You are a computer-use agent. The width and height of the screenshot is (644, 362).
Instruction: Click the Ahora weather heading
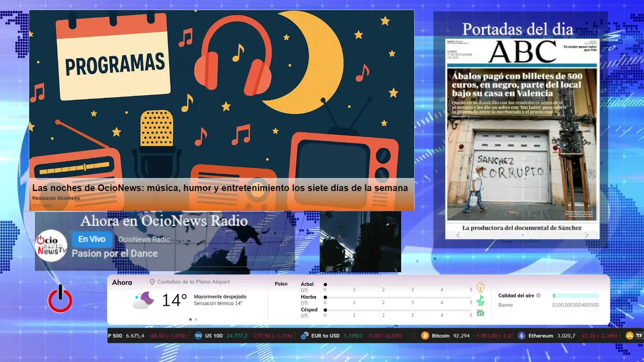pos(122,283)
